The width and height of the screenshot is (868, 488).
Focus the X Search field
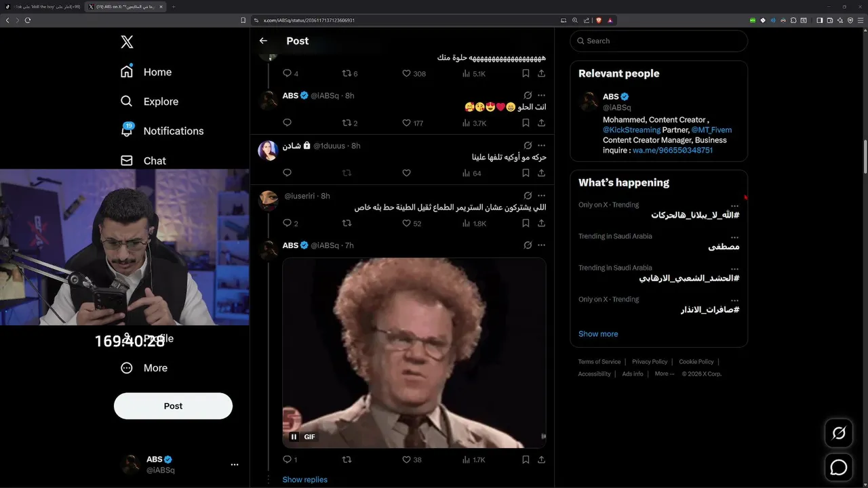658,41
